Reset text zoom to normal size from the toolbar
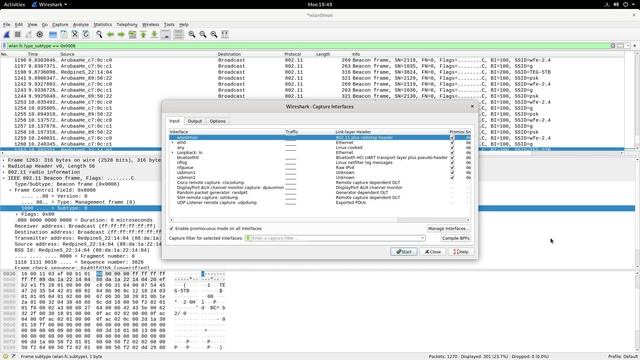 coord(214,35)
